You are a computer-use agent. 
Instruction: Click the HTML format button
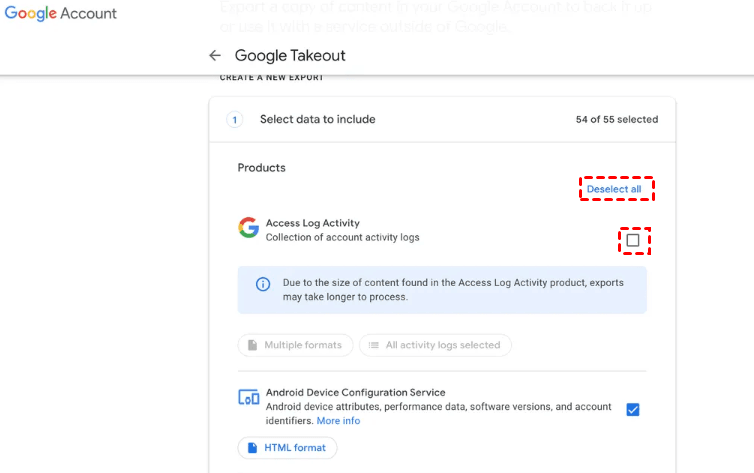(287, 448)
